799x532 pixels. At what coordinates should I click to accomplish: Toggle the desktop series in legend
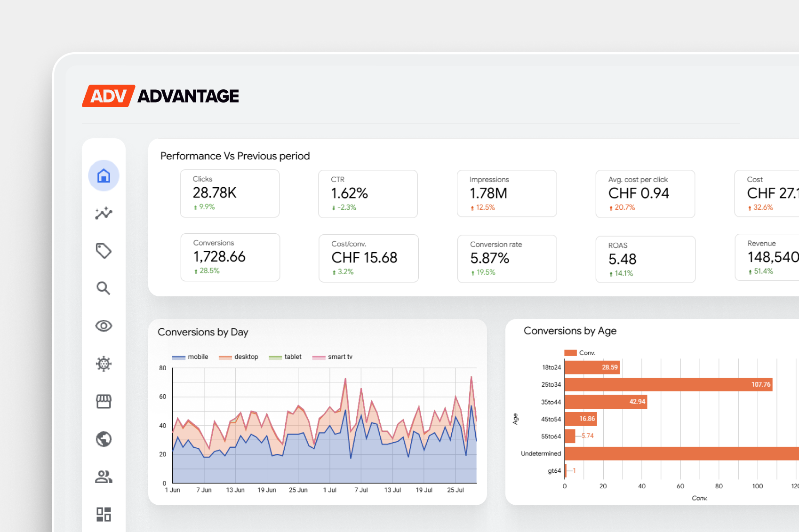click(239, 357)
